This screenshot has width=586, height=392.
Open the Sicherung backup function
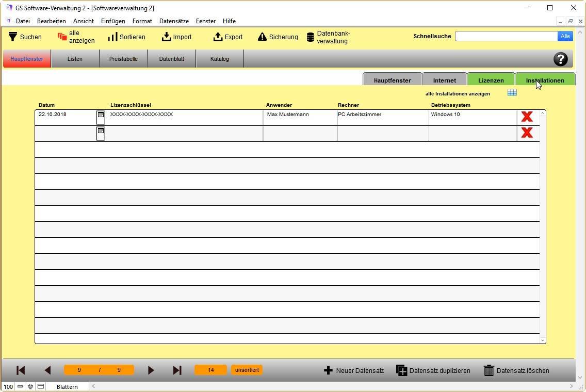point(262,37)
